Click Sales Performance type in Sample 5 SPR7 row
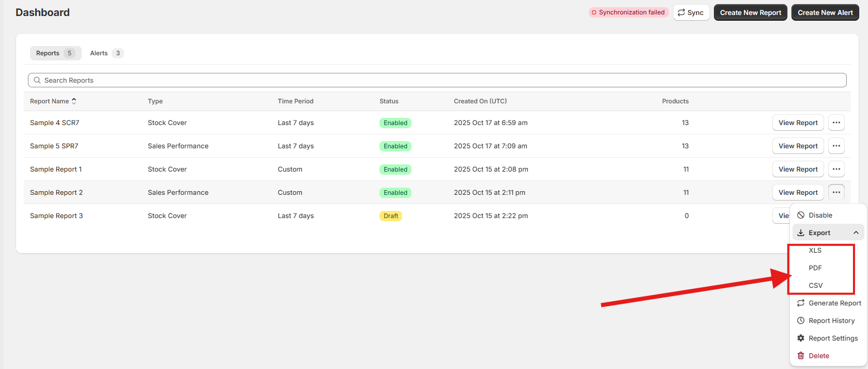The height and width of the screenshot is (369, 868). (178, 146)
